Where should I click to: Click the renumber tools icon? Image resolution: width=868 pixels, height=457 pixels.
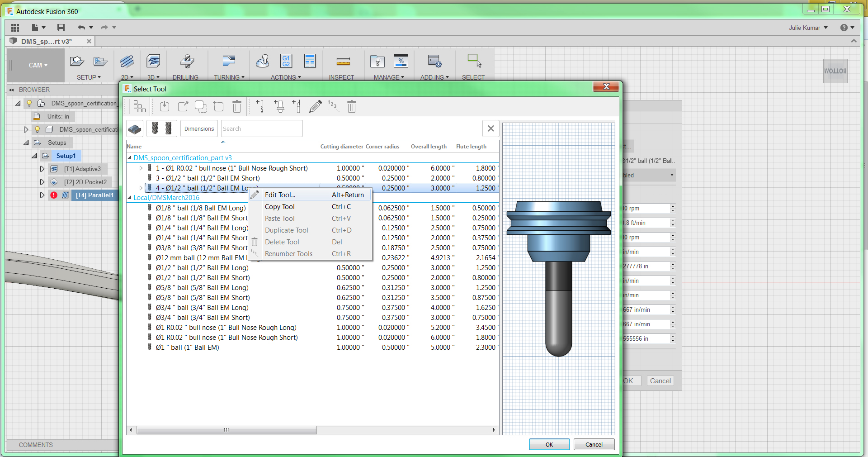[x=333, y=106]
